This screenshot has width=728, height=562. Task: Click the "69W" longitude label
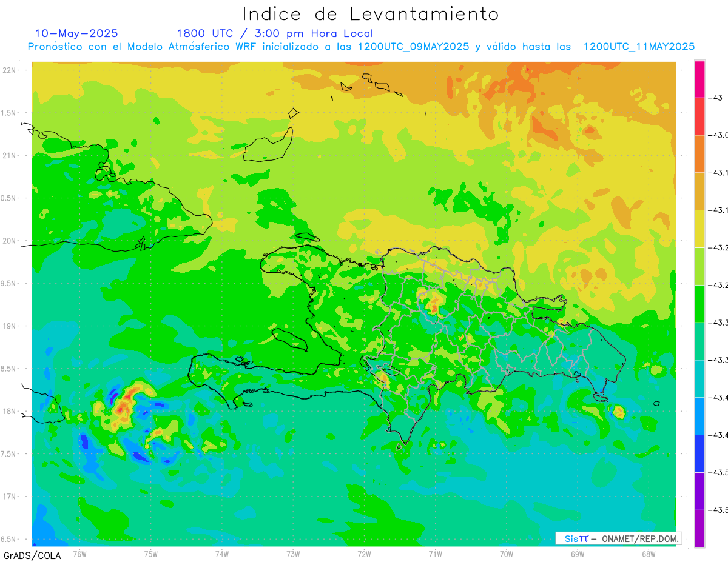click(577, 554)
